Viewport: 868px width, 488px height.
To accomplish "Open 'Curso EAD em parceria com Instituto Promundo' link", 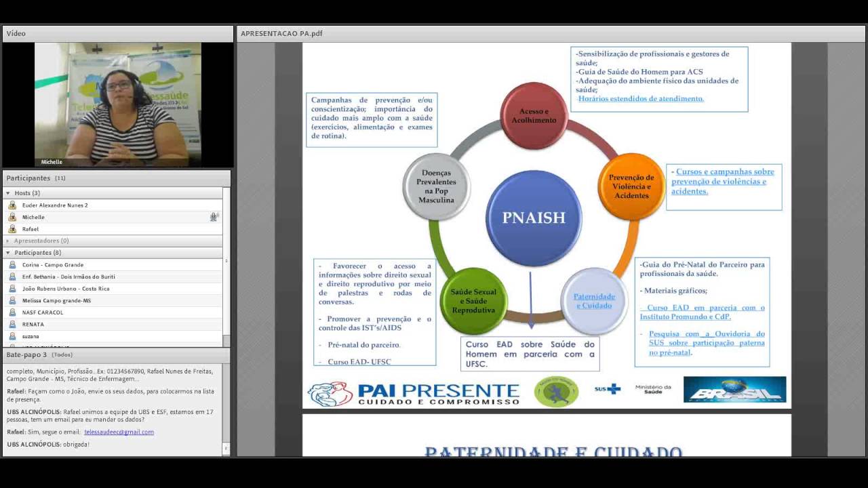I will tap(703, 312).
